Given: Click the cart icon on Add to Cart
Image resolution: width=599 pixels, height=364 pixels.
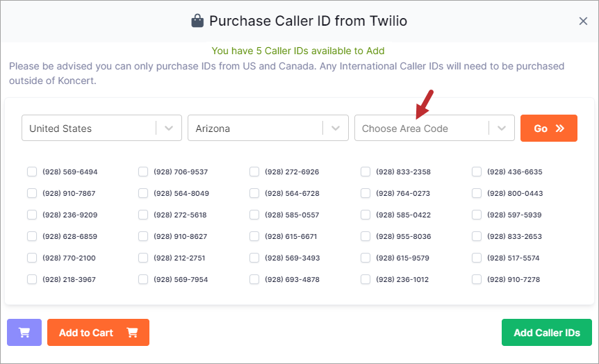Looking at the screenshot, I should (x=132, y=333).
